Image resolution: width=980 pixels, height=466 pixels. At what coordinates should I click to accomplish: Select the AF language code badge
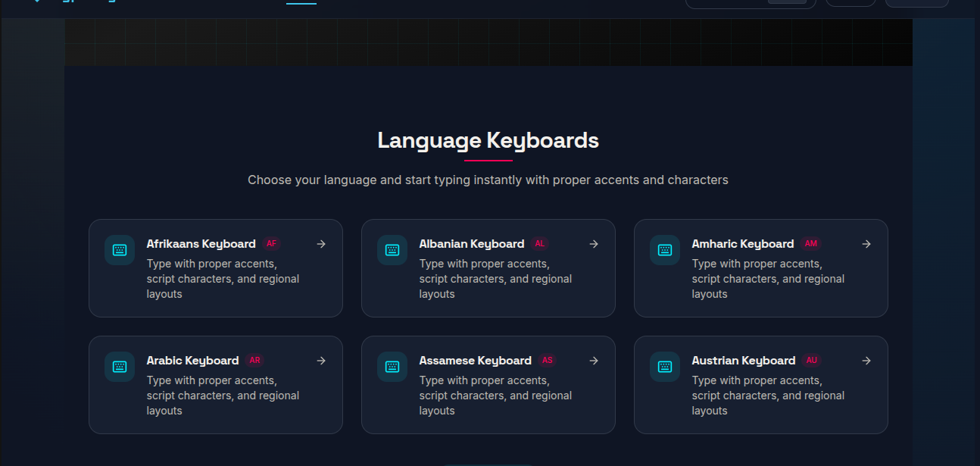tap(271, 244)
